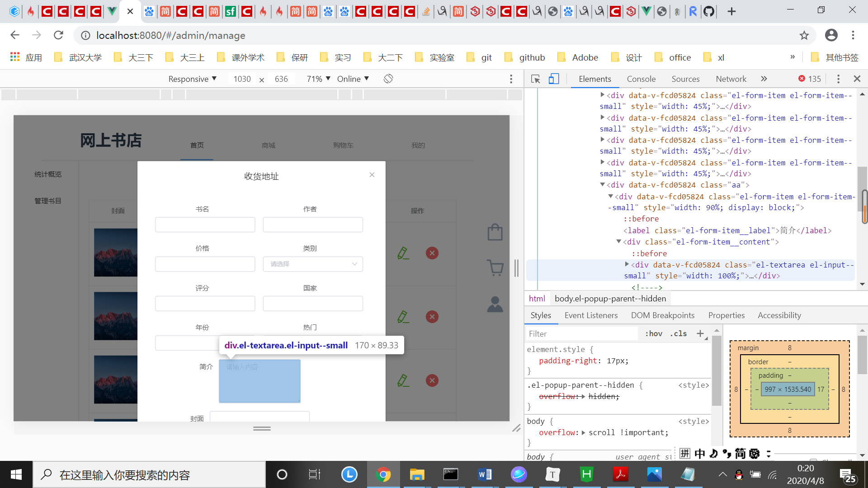Open Chrome from the Windows taskbar

pos(383,474)
